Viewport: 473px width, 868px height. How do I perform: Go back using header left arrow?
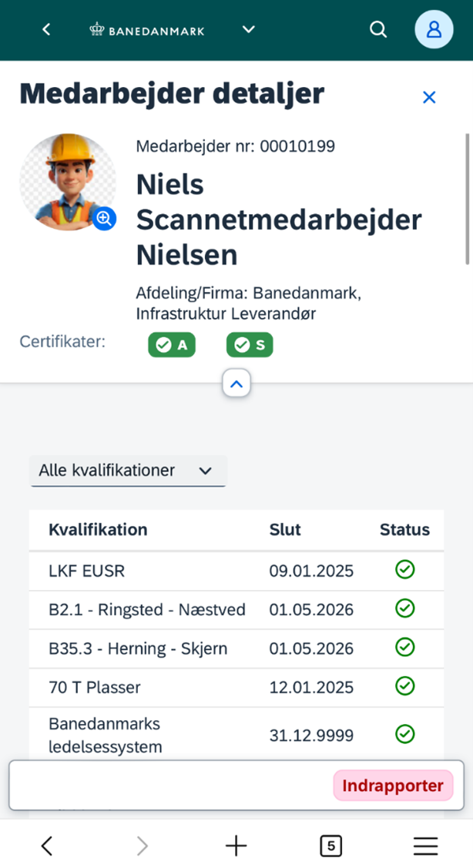46,30
